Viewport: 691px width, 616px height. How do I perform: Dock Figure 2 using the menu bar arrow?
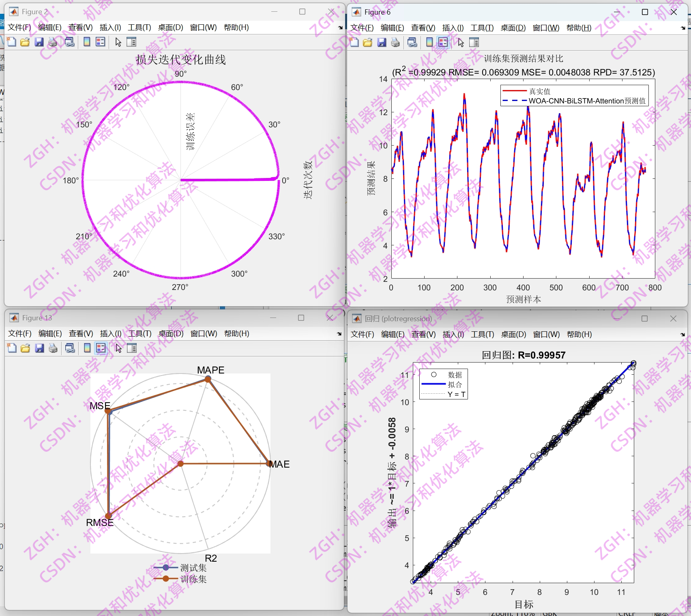pos(340,28)
